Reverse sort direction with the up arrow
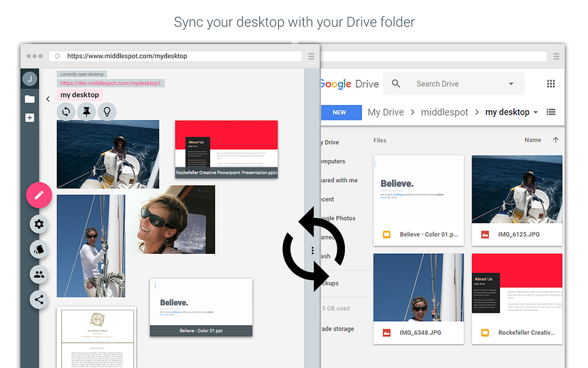 coord(556,140)
